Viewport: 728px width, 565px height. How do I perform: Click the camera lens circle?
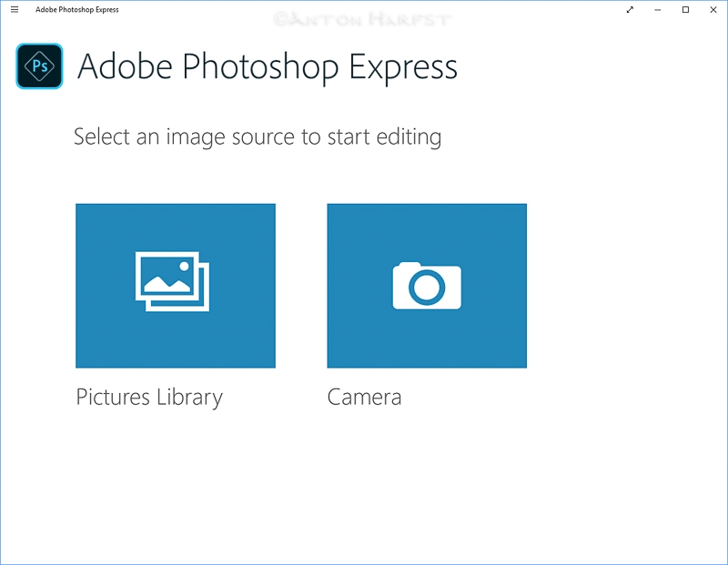(x=427, y=288)
